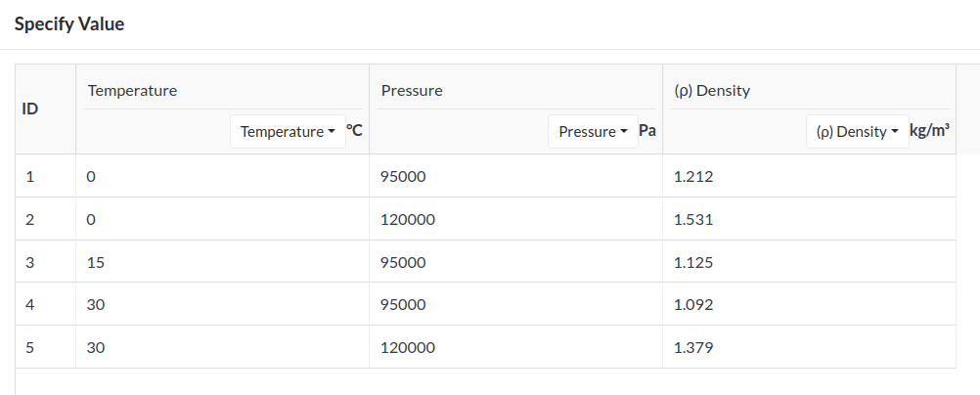Click density value 1.531
Screen dimensions: 980x395
[x=693, y=220]
